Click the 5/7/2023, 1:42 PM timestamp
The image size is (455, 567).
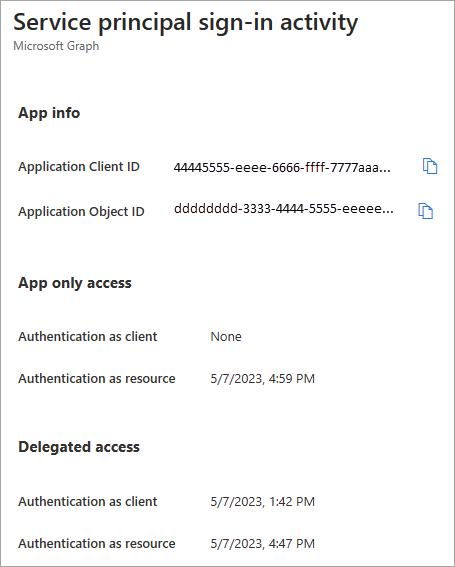[x=263, y=502]
